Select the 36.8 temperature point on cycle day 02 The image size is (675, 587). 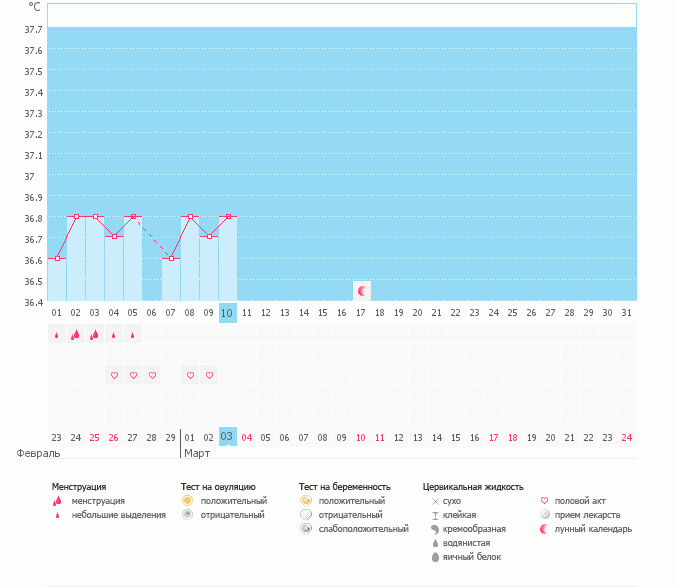[x=76, y=216]
